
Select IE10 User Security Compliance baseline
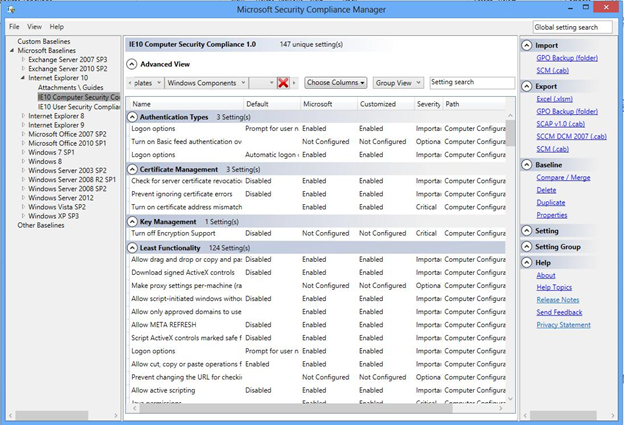(78, 106)
